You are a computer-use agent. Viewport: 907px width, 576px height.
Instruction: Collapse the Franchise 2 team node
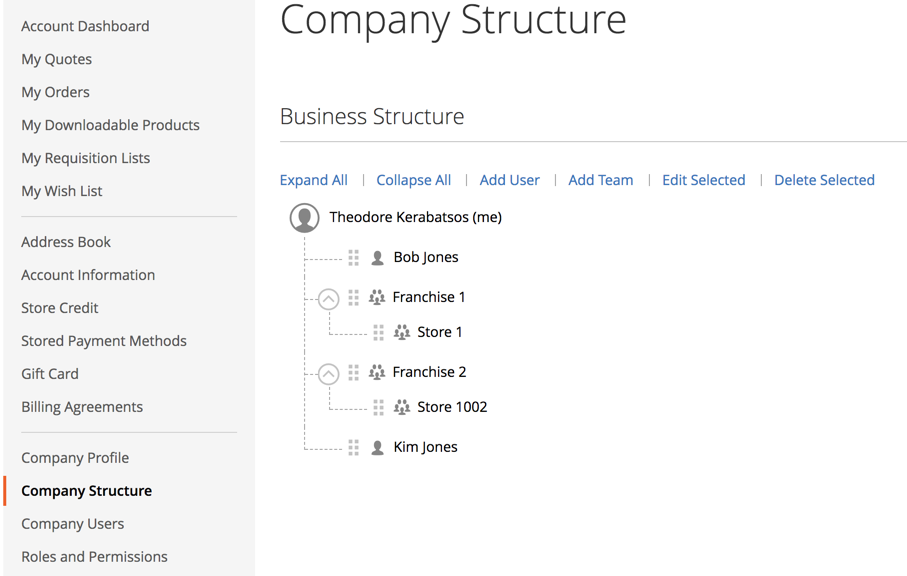point(329,374)
